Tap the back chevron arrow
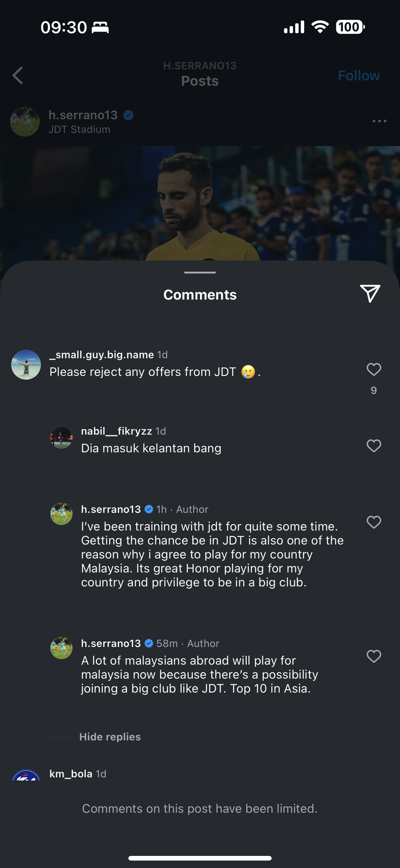Viewport: 400px width, 868px height. (18, 75)
